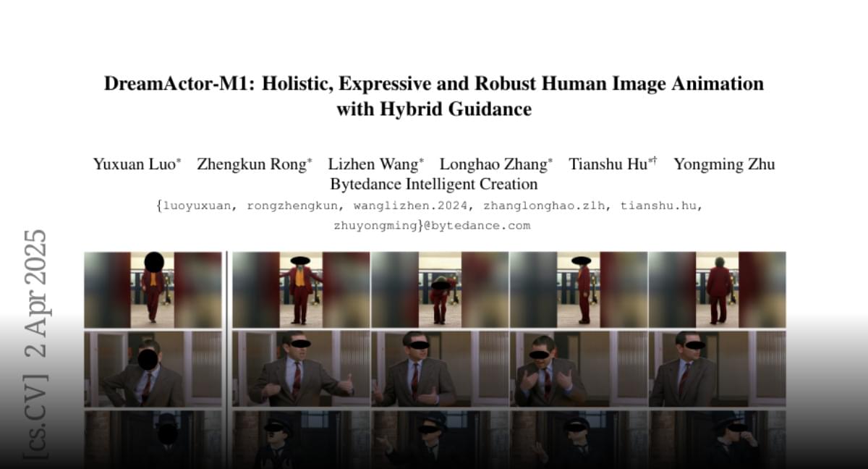Select author name Lizhen Wang
The height and width of the screenshot is (469, 868).
[x=373, y=164]
